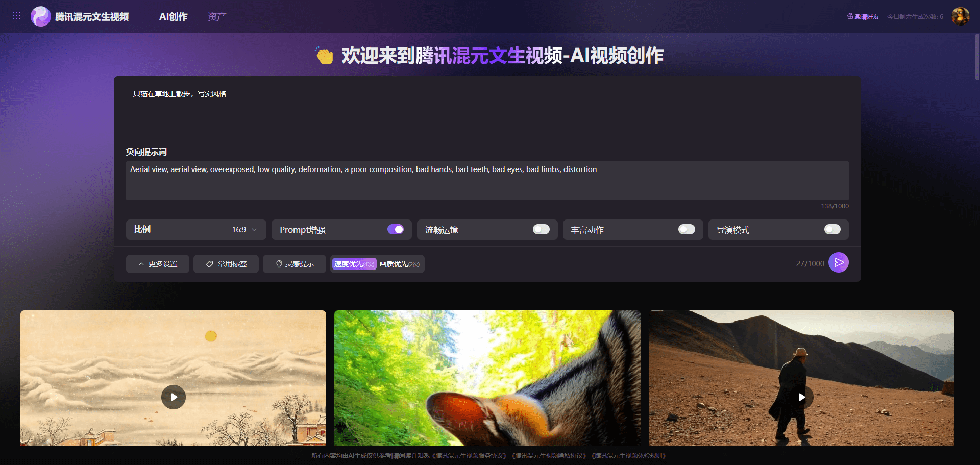Open 腾讯混元生视频隐私协议 link
Image resolution: width=980 pixels, height=465 pixels.
(x=549, y=456)
